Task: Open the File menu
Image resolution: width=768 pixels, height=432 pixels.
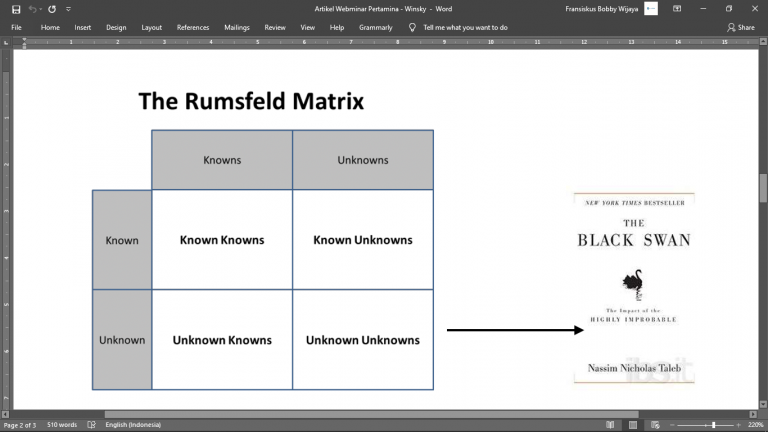Action: (16, 27)
